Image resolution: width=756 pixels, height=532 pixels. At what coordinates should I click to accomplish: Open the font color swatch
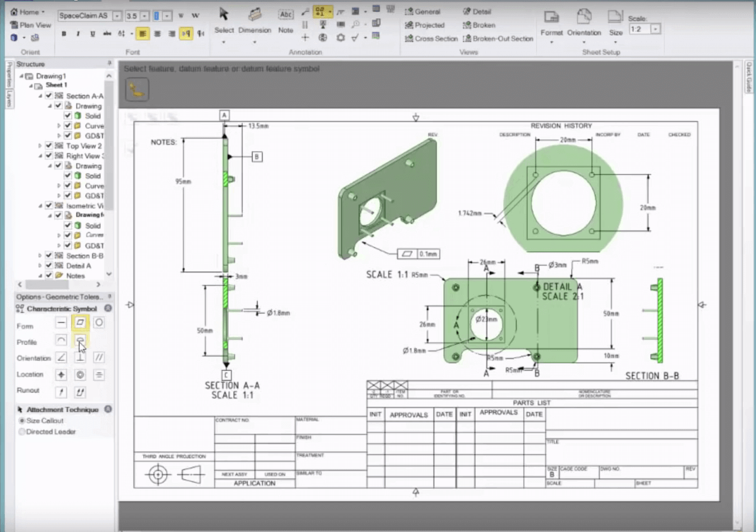(x=157, y=17)
